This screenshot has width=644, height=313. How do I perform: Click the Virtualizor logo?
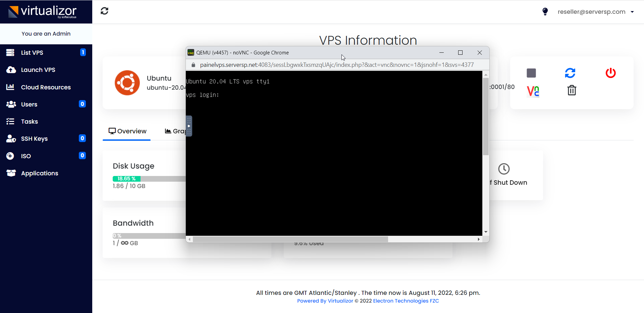[x=43, y=12]
